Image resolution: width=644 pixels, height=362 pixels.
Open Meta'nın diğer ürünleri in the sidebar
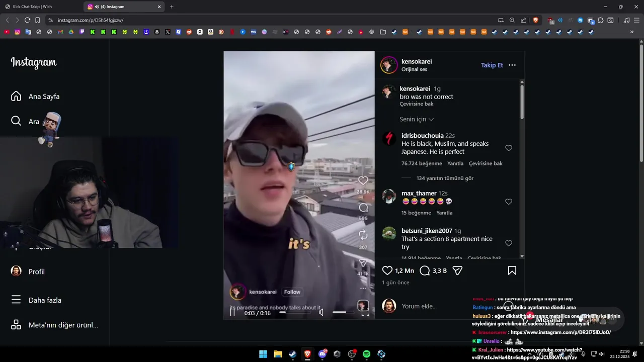click(54, 325)
